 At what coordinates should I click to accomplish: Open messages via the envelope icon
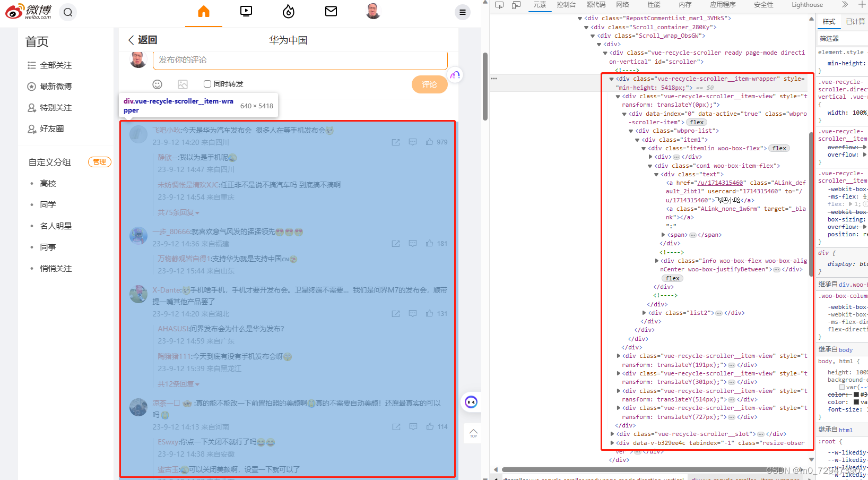[331, 11]
